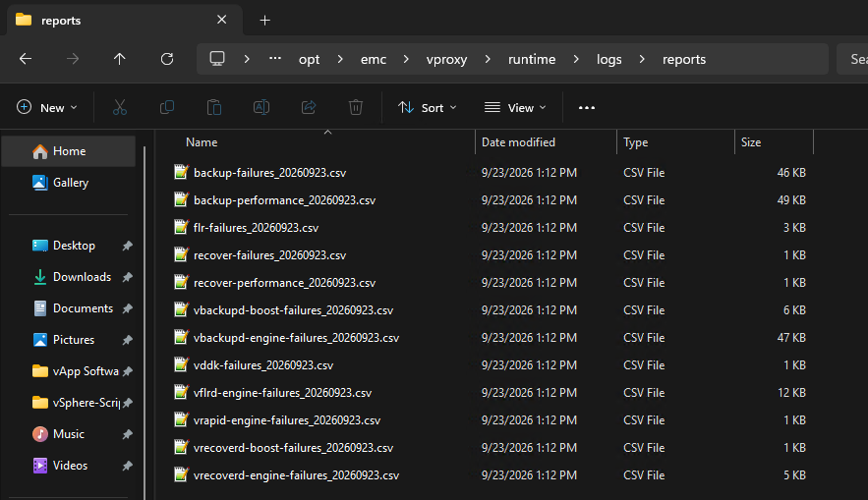Expand hidden breadcrumb path ellipsis
The height and width of the screenshot is (500, 868).
(275, 59)
